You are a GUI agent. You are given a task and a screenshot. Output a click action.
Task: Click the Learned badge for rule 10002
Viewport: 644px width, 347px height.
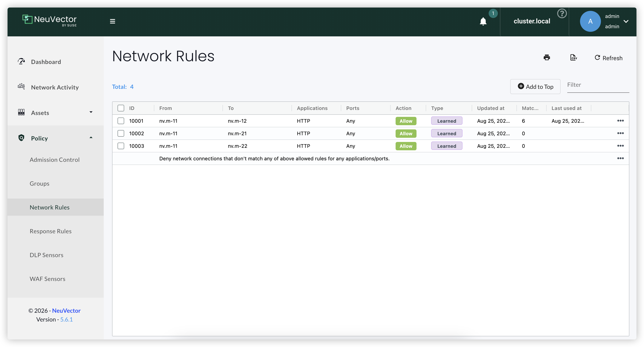446,134
